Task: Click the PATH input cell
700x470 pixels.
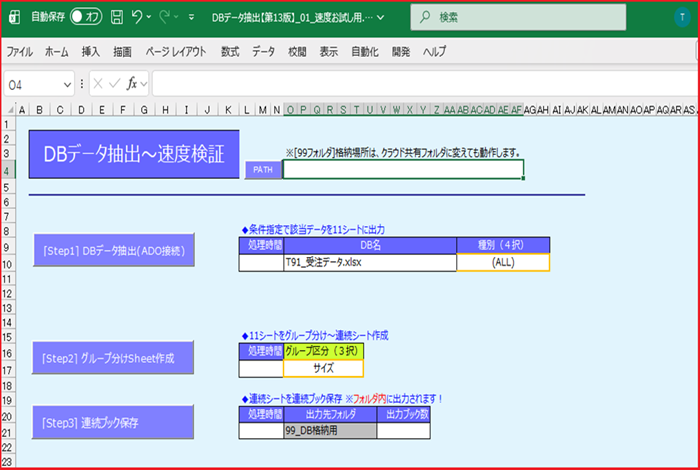Action: coord(403,170)
